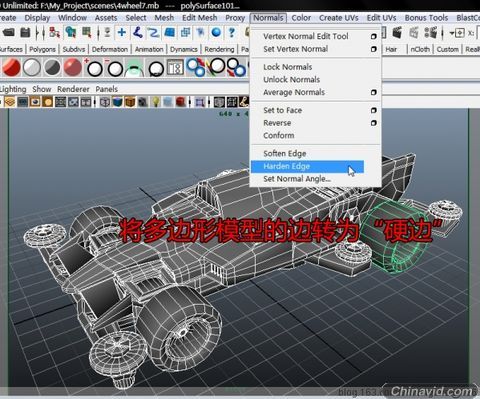Click the red Blinn material sphere shelf icon
The image size is (480, 399).
11,68
